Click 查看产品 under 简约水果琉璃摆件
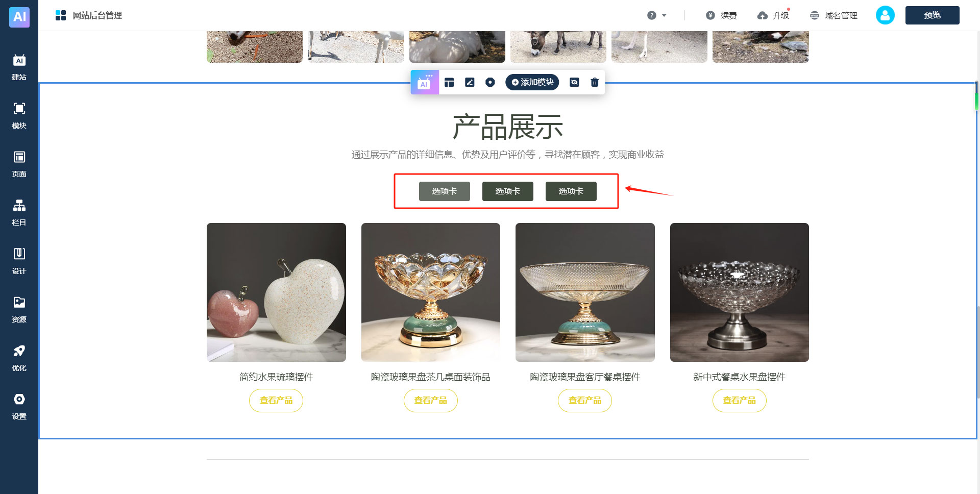 [x=276, y=401]
